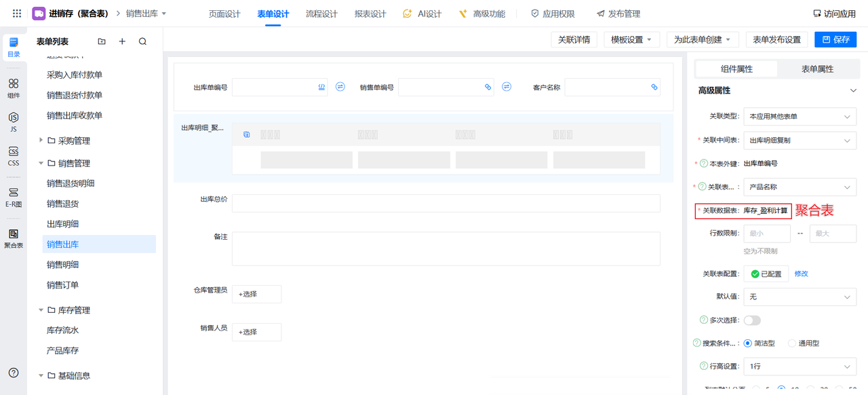868x395 pixels.
Task: Open the 聚合表 sidebar icon
Action: (x=13, y=238)
